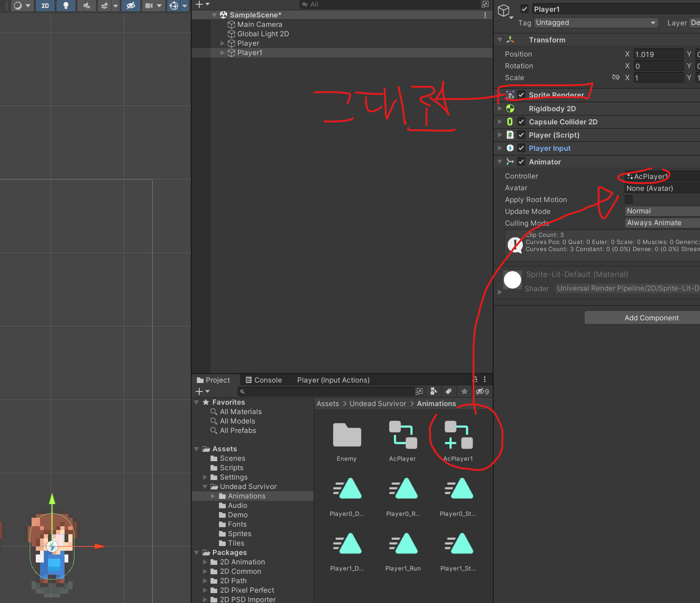Open the Player (Input Actions) tab

pos(333,380)
